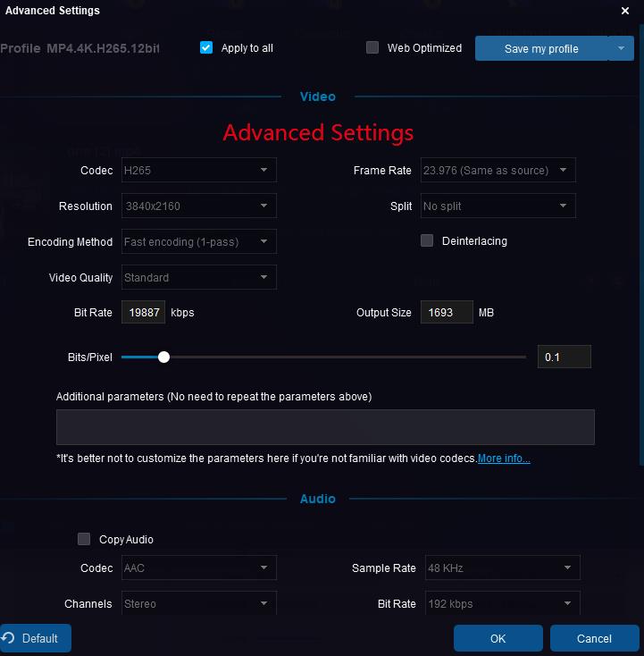The image size is (644, 656).
Task: Click the Video section heading
Action: coord(318,97)
